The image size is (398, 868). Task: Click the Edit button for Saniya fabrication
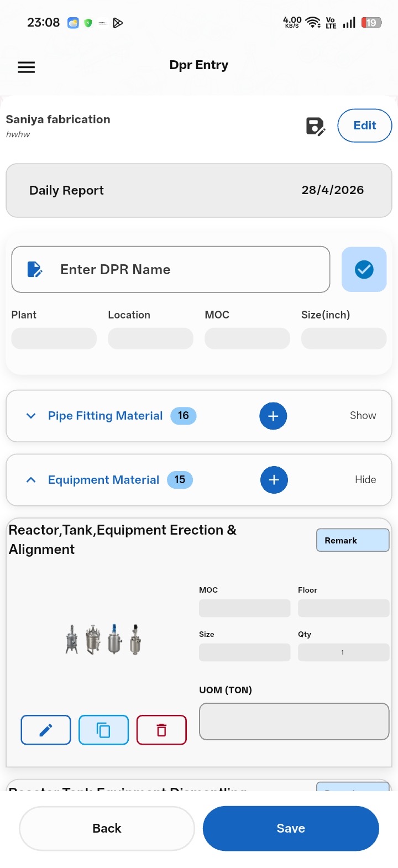(x=365, y=126)
